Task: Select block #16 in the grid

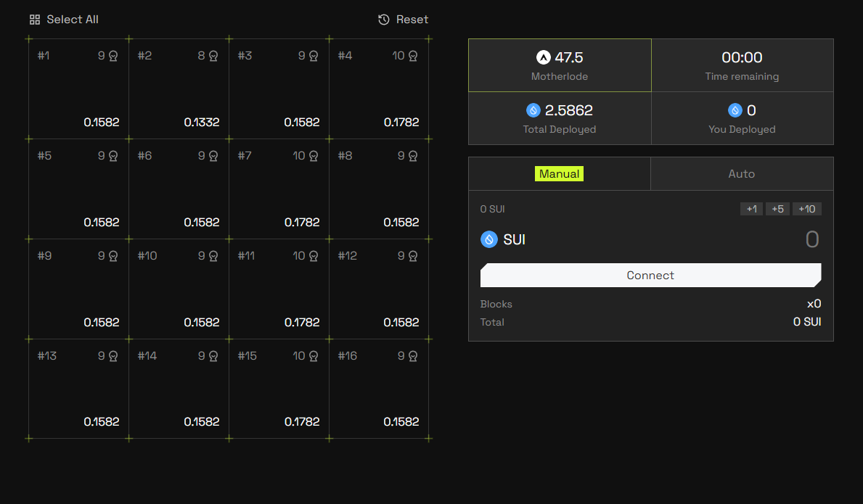Action: (379, 389)
